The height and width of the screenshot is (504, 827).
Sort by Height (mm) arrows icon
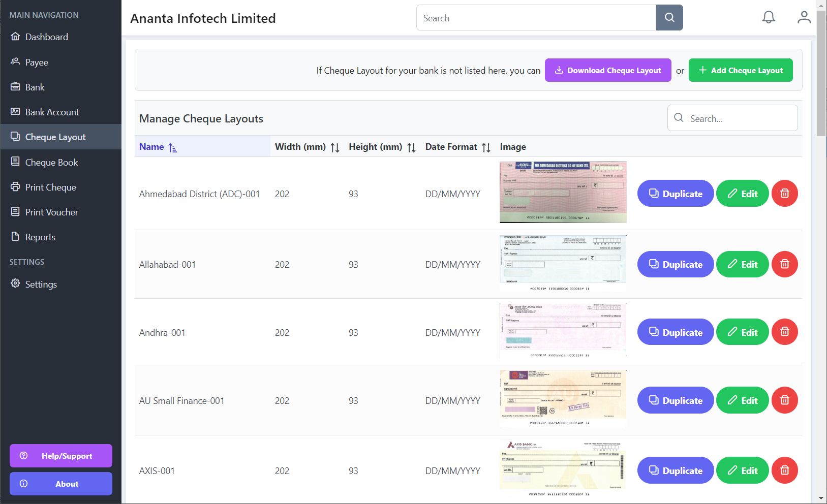click(x=412, y=147)
